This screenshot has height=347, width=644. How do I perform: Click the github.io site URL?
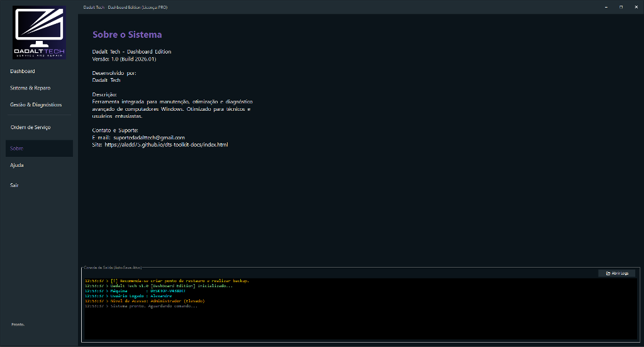point(166,145)
